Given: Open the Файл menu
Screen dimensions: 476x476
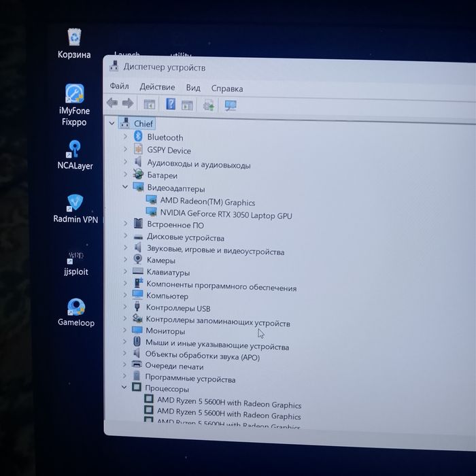Looking at the screenshot, I should (119, 86).
